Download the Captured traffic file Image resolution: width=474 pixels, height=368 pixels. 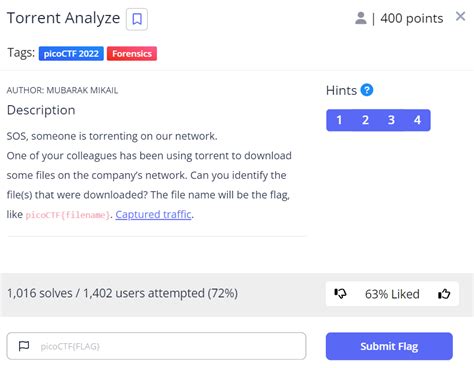coord(153,214)
